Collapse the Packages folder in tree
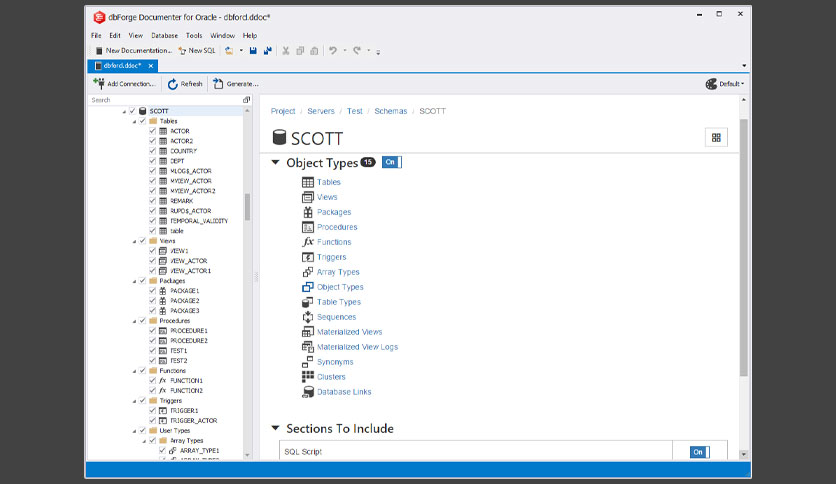 (134, 281)
